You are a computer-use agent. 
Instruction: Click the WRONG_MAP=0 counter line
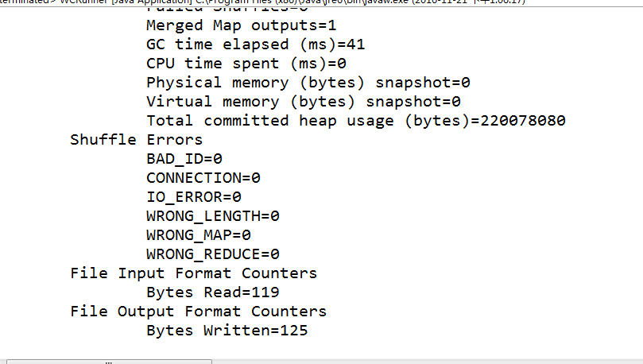198,235
